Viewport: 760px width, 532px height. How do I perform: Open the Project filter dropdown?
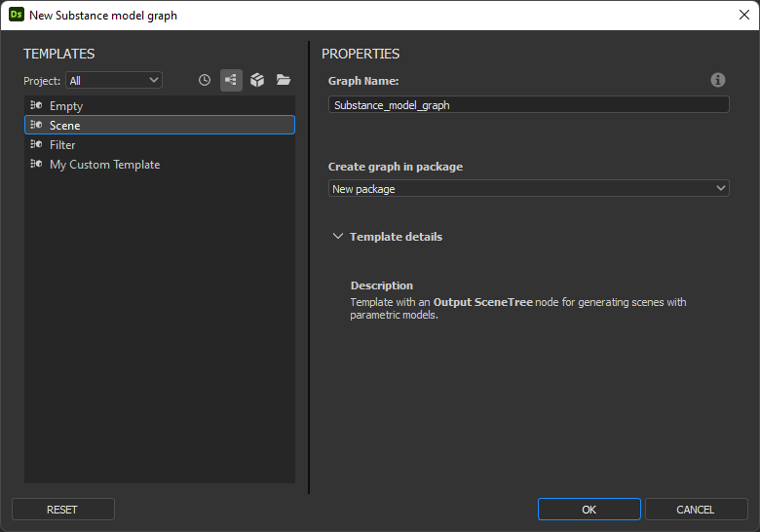(x=113, y=81)
